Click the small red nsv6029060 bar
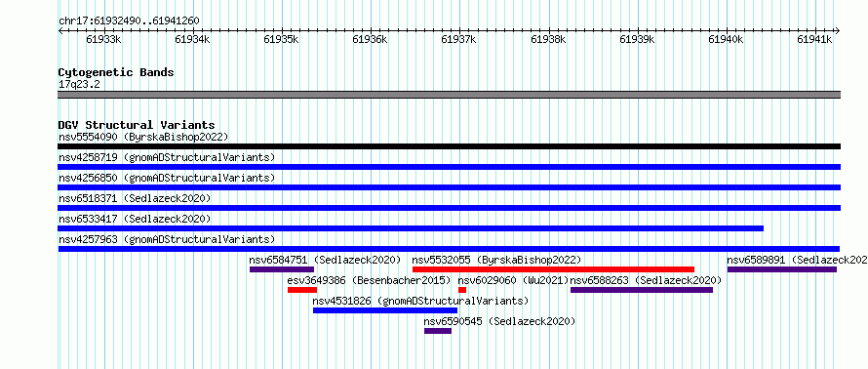868x369 pixels. 462,290
